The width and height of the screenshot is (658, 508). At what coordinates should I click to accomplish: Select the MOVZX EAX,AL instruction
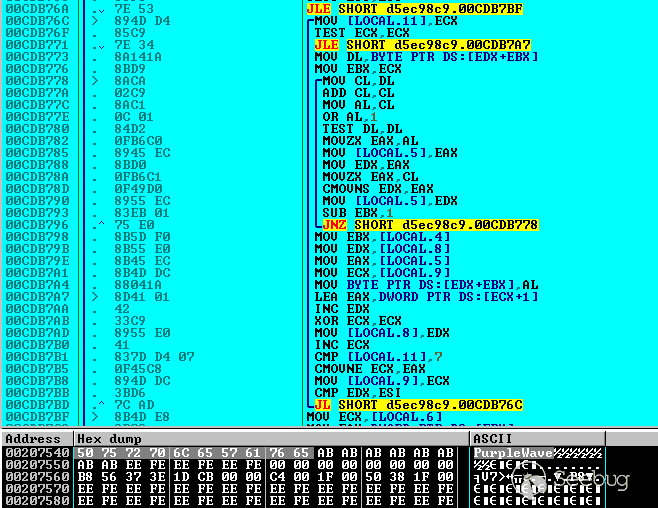[x=370, y=141]
